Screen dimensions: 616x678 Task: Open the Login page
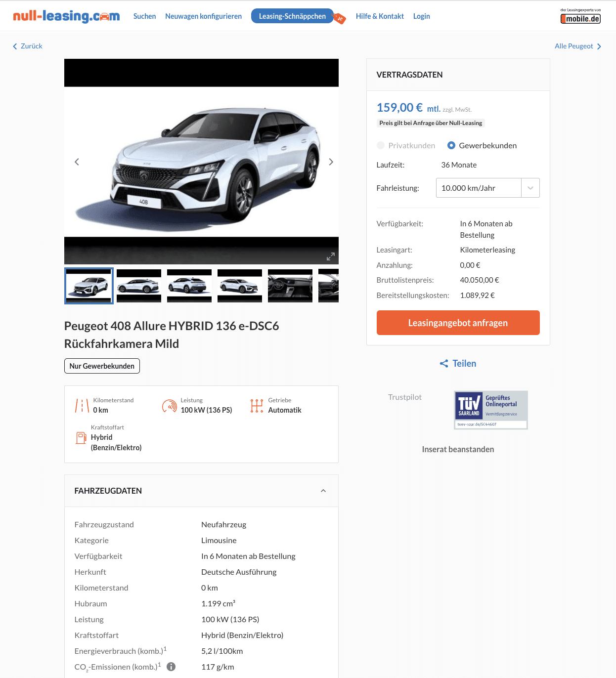pyautogui.click(x=422, y=16)
